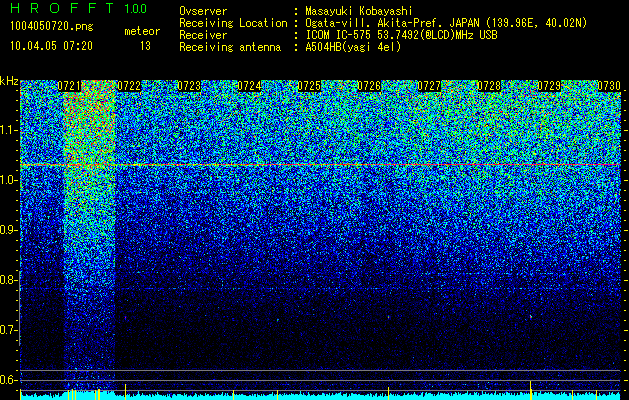
Task: Click the 0722 time marker
Action: coord(129,86)
